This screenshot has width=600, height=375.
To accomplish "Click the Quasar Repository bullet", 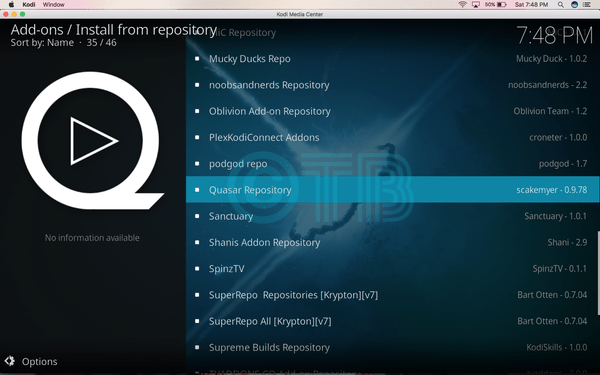I will [x=197, y=190].
